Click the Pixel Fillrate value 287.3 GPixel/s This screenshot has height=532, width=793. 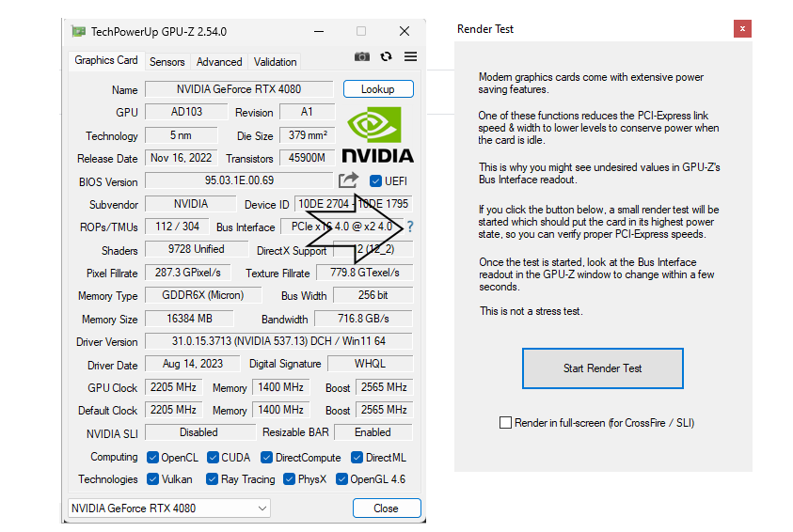187,273
